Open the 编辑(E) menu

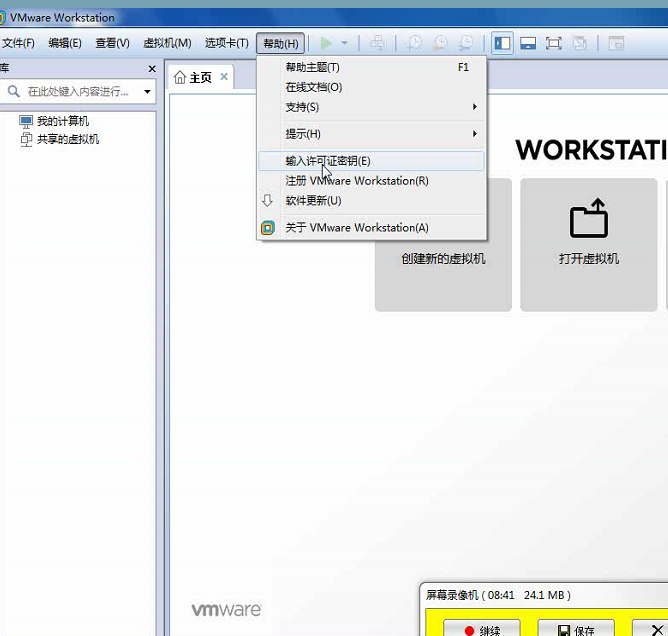(65, 43)
